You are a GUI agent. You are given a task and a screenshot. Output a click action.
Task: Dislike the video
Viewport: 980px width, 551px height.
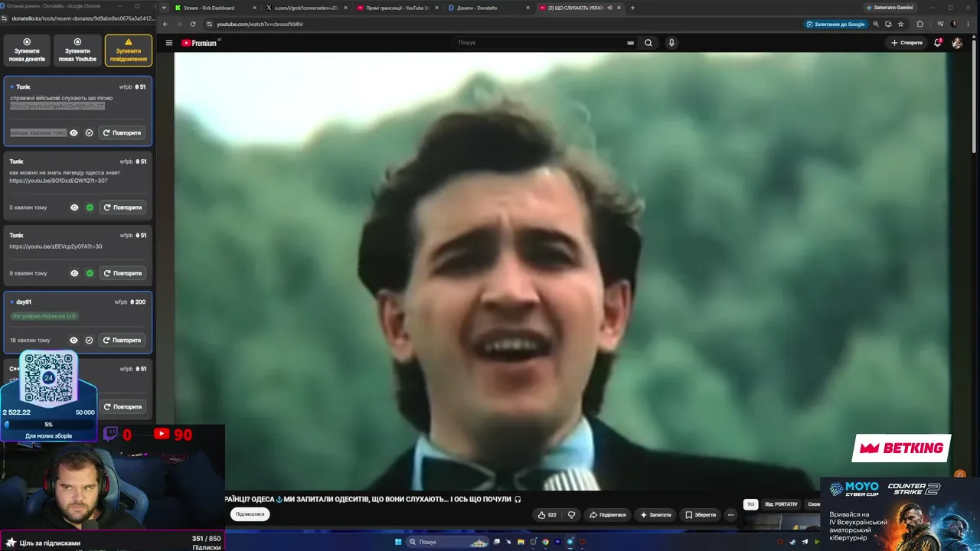point(571,515)
